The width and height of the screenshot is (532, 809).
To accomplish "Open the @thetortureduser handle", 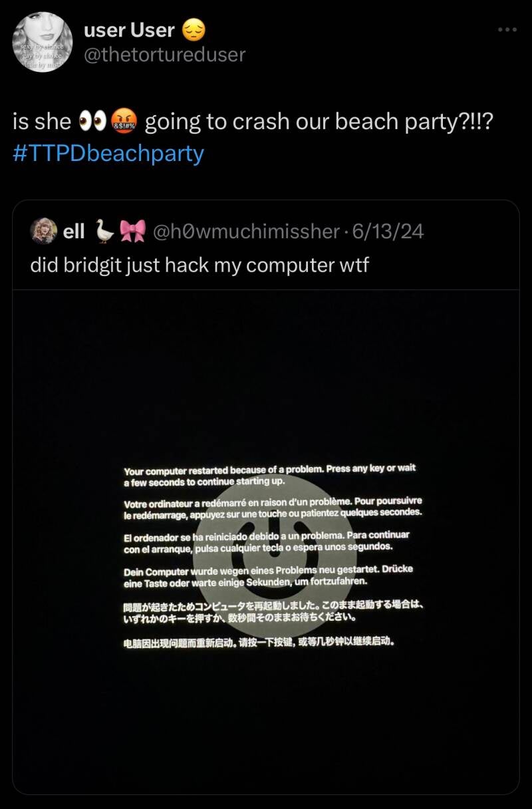I will pos(165,55).
